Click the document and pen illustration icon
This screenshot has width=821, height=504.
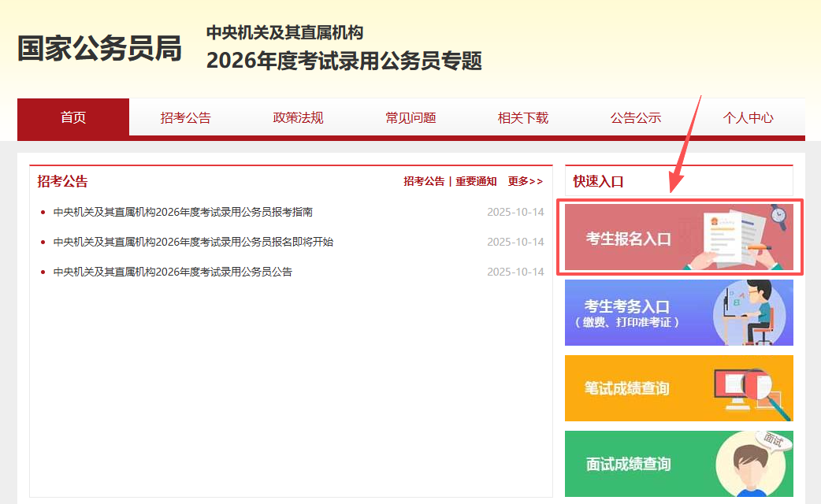point(737,235)
